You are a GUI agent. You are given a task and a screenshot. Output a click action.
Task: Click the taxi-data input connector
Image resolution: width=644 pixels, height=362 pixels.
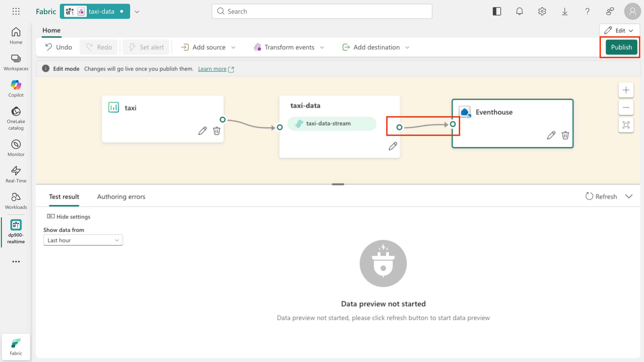point(280,128)
